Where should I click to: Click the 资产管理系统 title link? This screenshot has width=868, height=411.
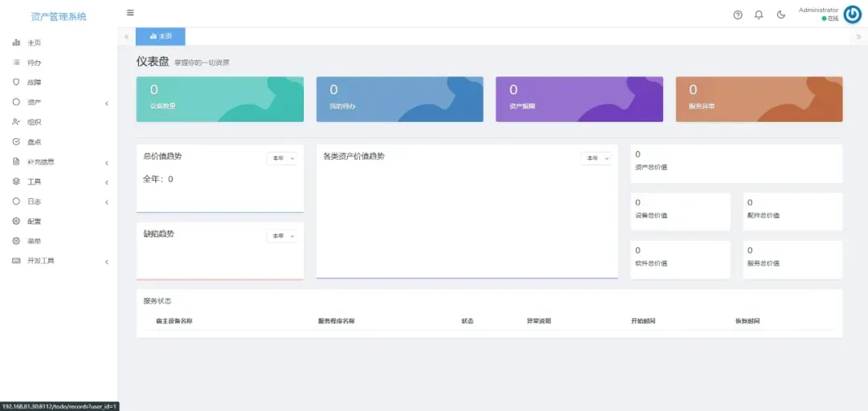(x=59, y=16)
